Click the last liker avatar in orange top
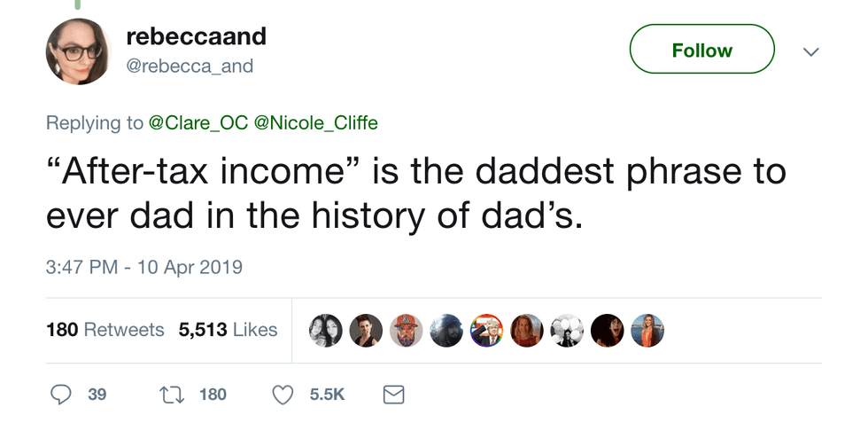 (x=647, y=330)
